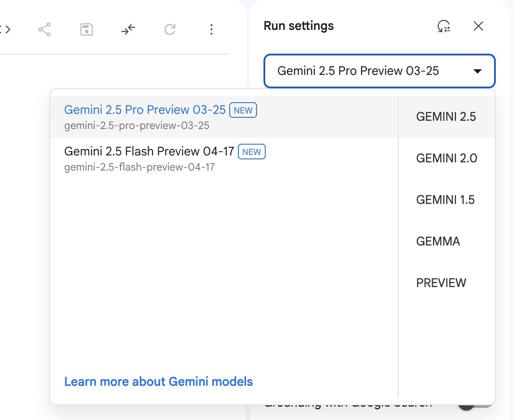Click the model ID gemini-2.5-flash-preview-04-17 text
Viewport: 514px width, 420px height.
(139, 168)
